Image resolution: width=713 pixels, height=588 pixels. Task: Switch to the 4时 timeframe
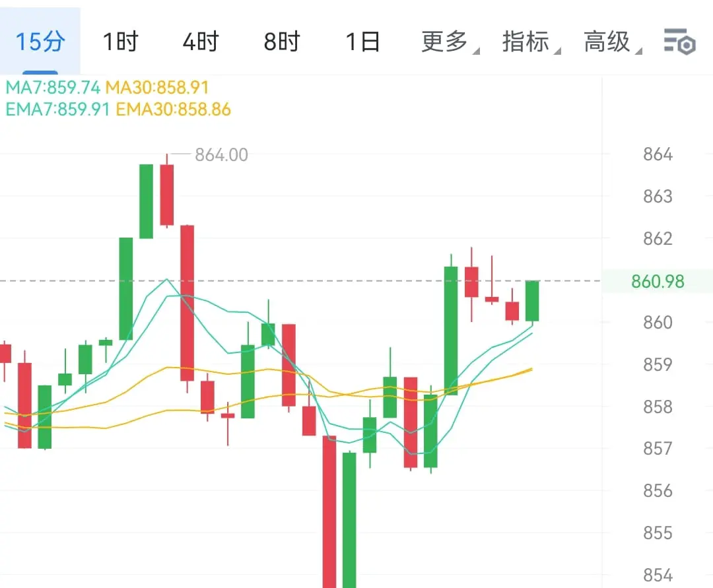[201, 42]
